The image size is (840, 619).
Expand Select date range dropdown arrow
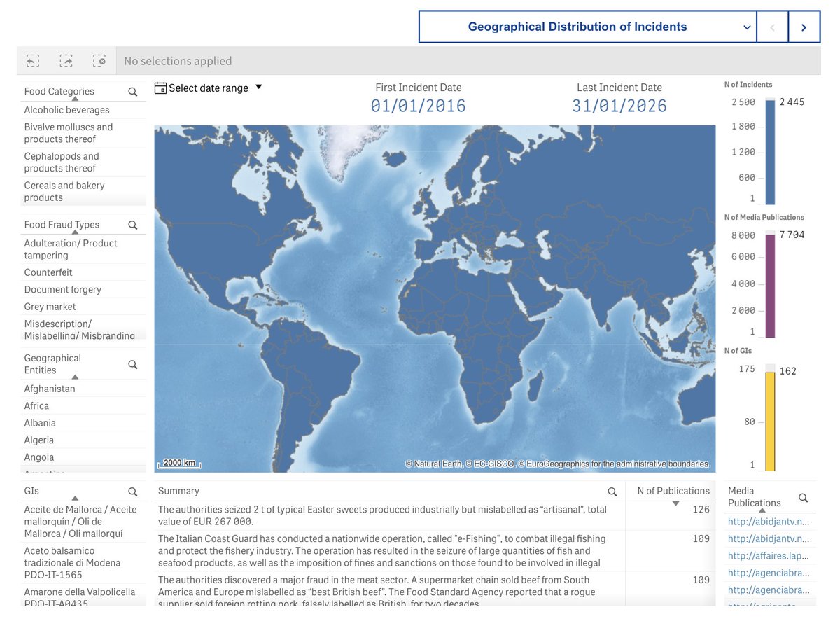[258, 88]
